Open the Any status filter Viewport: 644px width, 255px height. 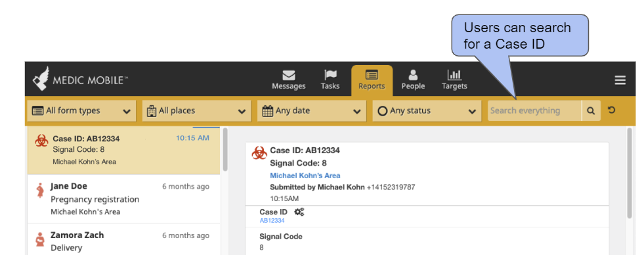pos(427,110)
